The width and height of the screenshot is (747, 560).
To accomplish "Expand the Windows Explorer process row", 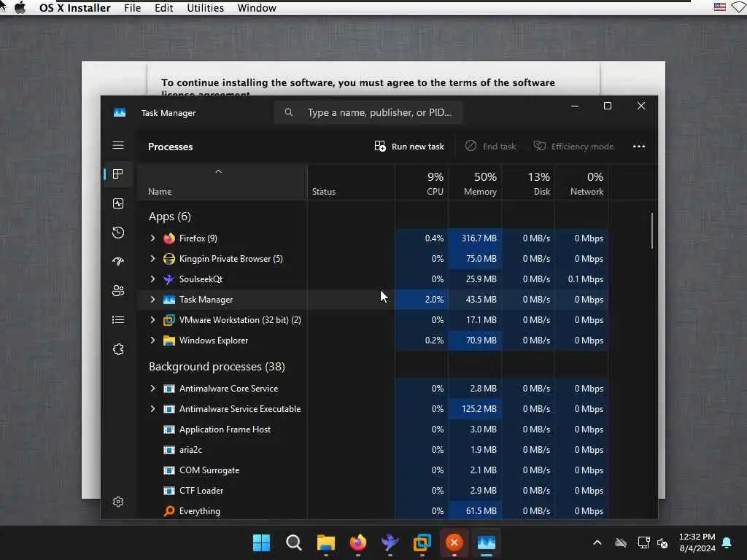I will click(152, 341).
